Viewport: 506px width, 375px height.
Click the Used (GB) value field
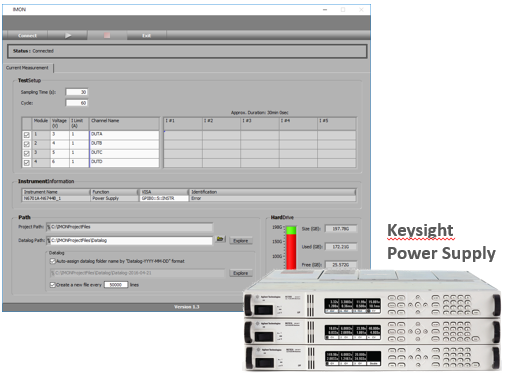341,247
